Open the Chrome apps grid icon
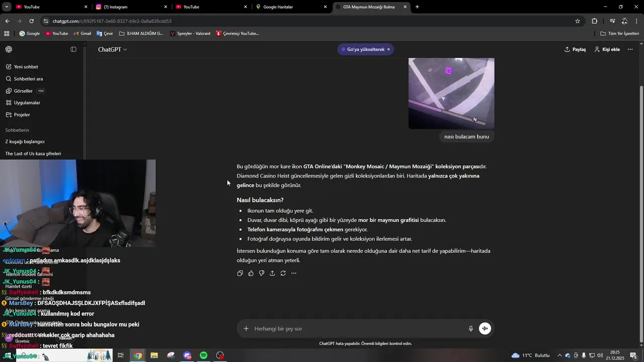This screenshot has height=362, width=644. click(7, 34)
